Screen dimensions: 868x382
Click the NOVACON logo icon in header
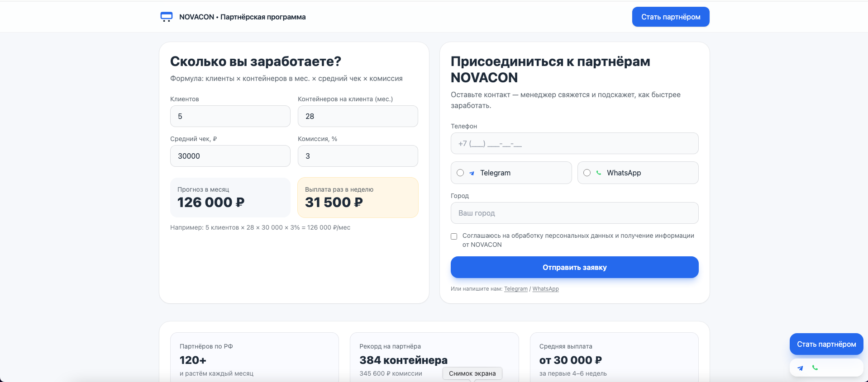167,17
